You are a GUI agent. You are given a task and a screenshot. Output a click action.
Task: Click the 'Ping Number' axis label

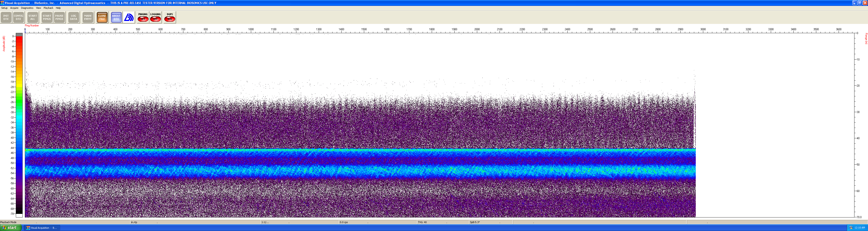point(32,25)
